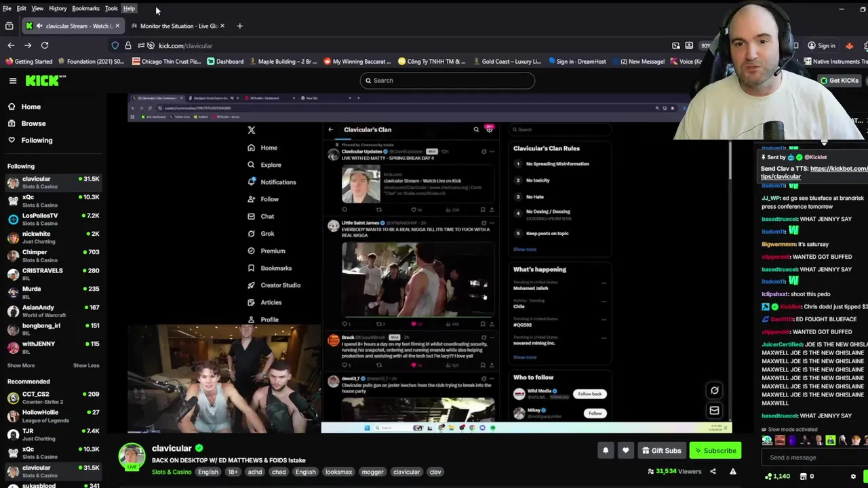Image resolution: width=868 pixels, height=488 pixels.
Task: Open the Bookmarks menu
Action: coord(85,8)
